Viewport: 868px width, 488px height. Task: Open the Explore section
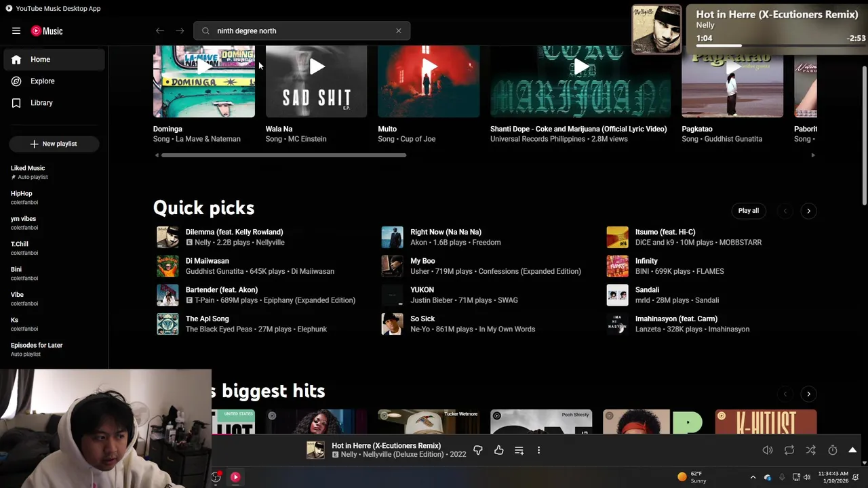click(x=54, y=81)
